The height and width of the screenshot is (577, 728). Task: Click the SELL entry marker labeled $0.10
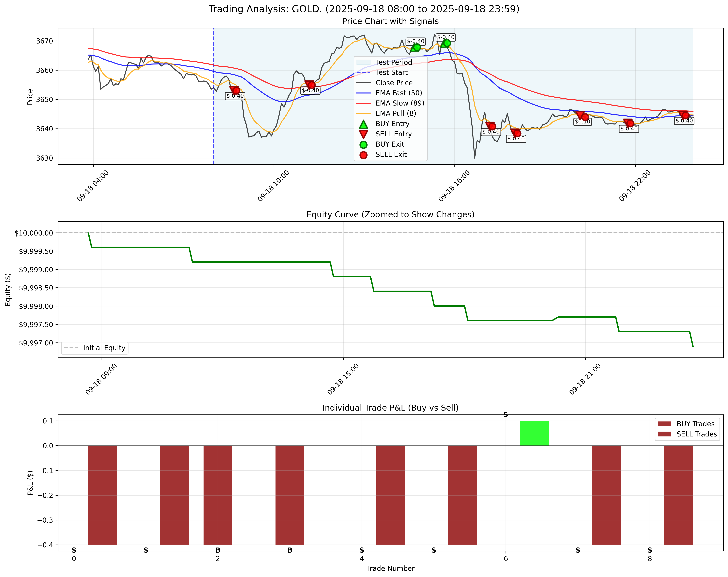[580, 114]
